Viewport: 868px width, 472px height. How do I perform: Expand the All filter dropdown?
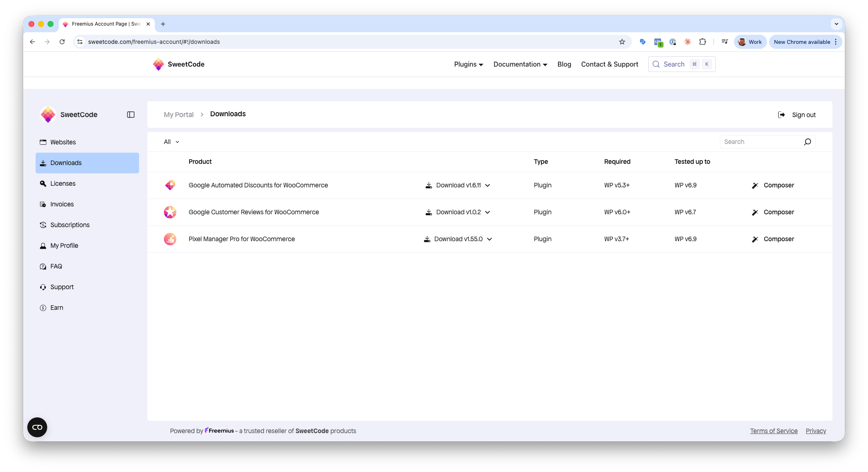pyautogui.click(x=171, y=141)
